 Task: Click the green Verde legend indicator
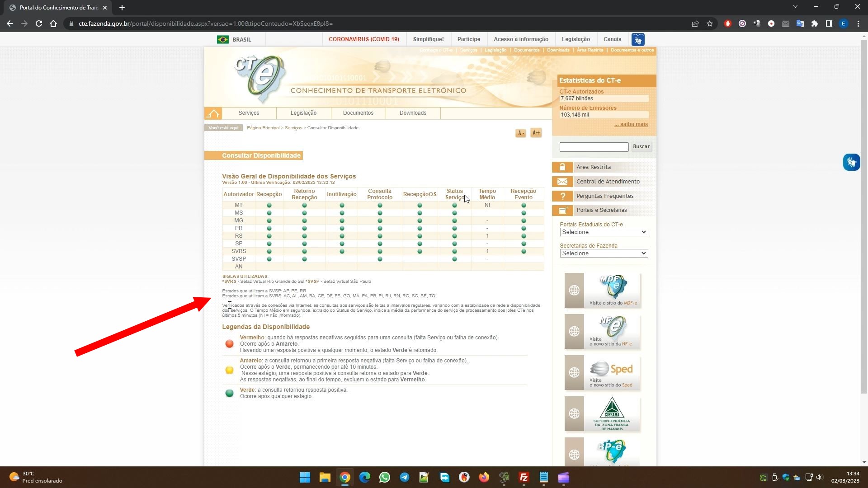click(229, 393)
